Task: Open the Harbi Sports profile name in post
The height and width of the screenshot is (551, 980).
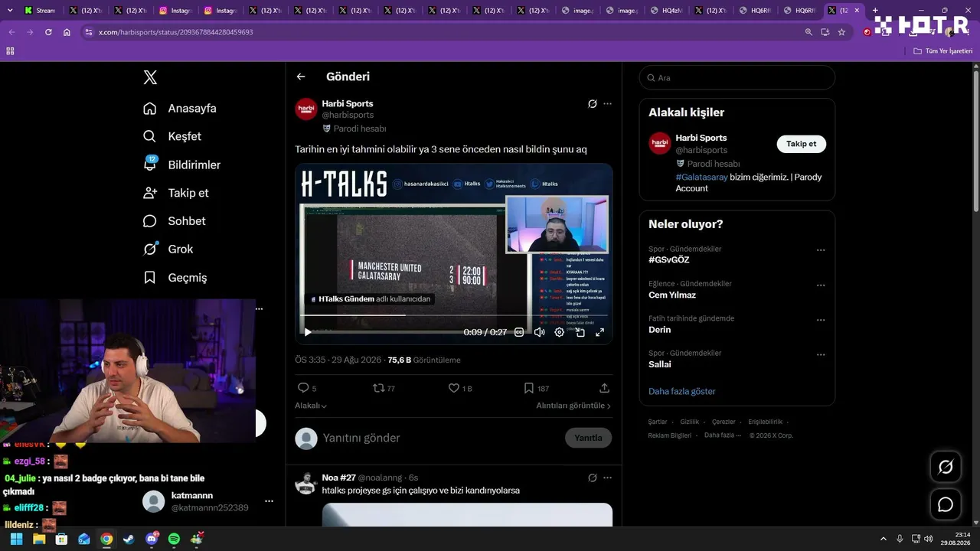Action: click(348, 103)
